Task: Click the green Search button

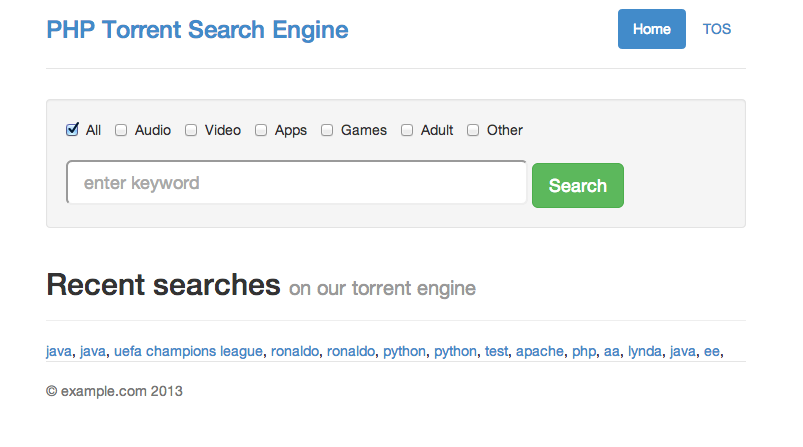Action: pyautogui.click(x=578, y=185)
